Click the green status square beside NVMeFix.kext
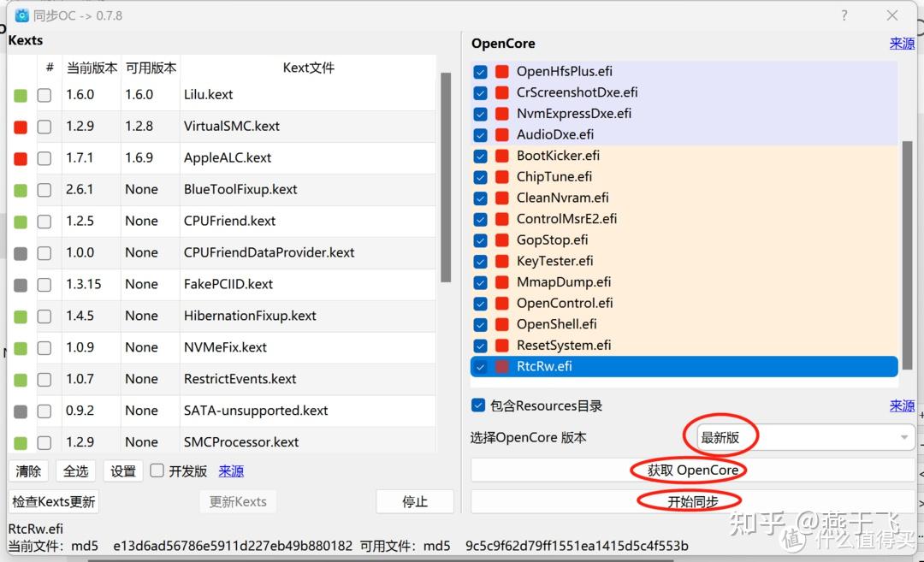The height and width of the screenshot is (562, 924). click(x=21, y=348)
